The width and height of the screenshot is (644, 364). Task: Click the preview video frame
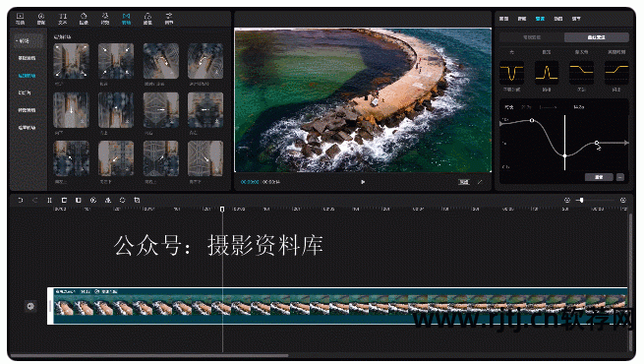pyautogui.click(x=363, y=99)
